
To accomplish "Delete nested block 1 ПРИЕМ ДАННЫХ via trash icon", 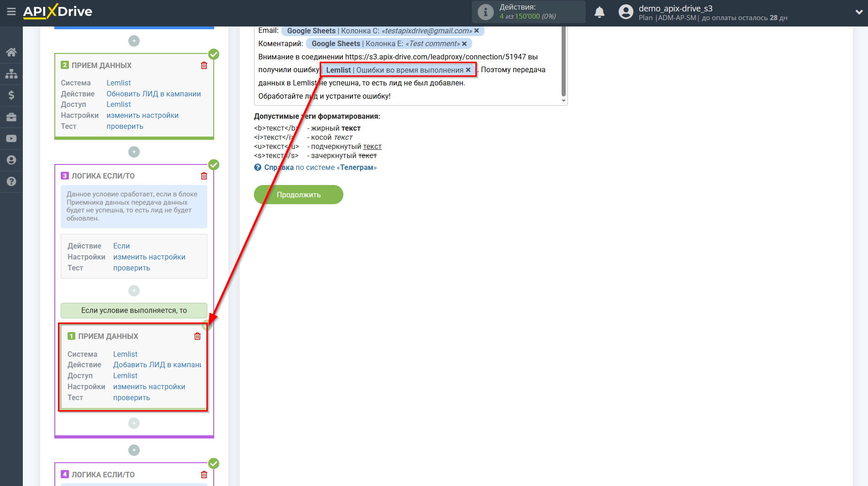I will 197,336.
